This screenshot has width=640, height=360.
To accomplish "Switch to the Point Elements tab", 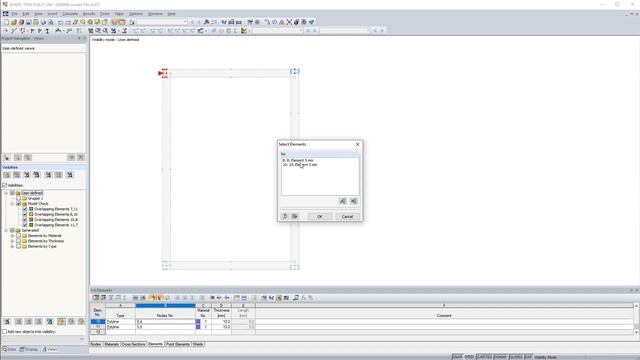I will point(178,344).
